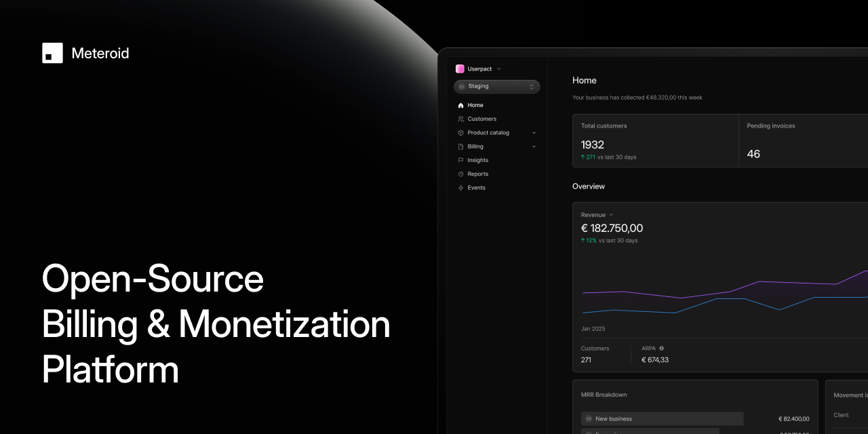The image size is (868, 434).
Task: Click 'Open-Source Billing & Monetization Platform' headline
Action: pyautogui.click(x=216, y=324)
